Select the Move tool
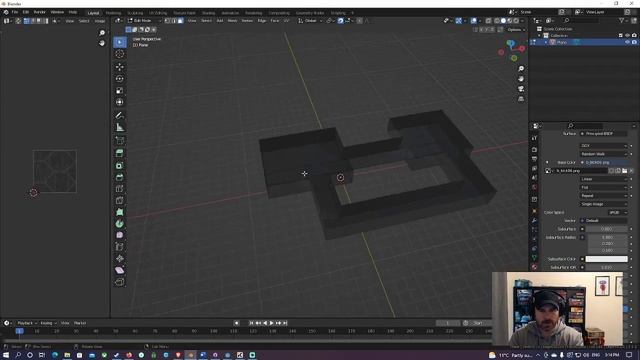This screenshot has width=640, height=360. click(120, 67)
